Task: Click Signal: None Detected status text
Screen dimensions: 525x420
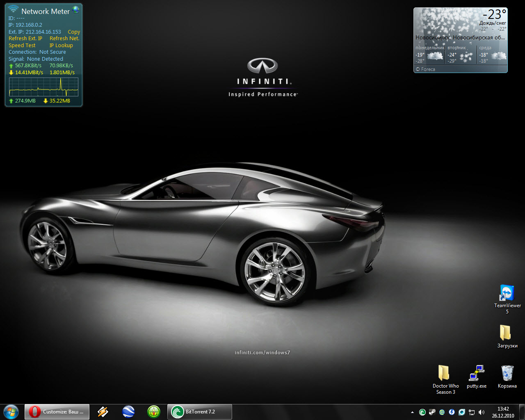Action: coord(36,59)
